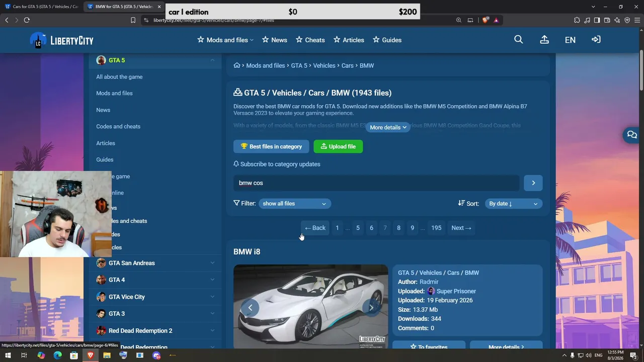The width and height of the screenshot is (644, 362).
Task: Open the Brave Wallet icon
Action: [607, 20]
